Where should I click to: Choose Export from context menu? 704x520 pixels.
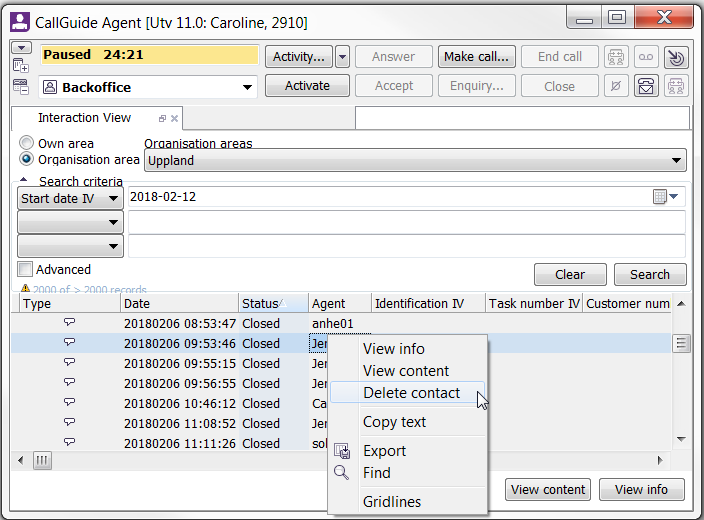click(x=385, y=451)
